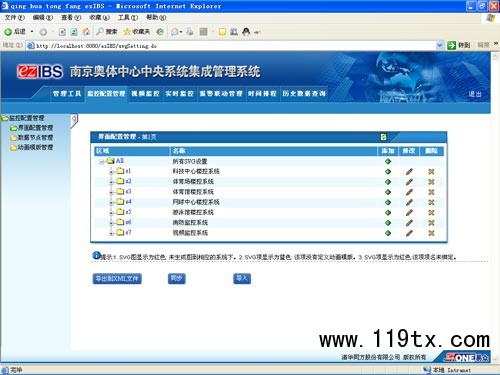Add item under 体育馆楼控系统 row
The height and width of the screenshot is (375, 500).
coord(388,192)
